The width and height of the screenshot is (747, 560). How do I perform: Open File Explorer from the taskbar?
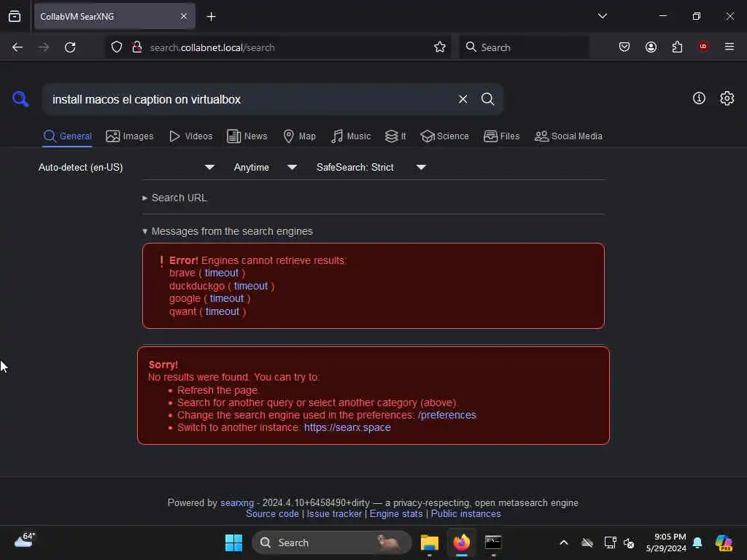tap(429, 542)
